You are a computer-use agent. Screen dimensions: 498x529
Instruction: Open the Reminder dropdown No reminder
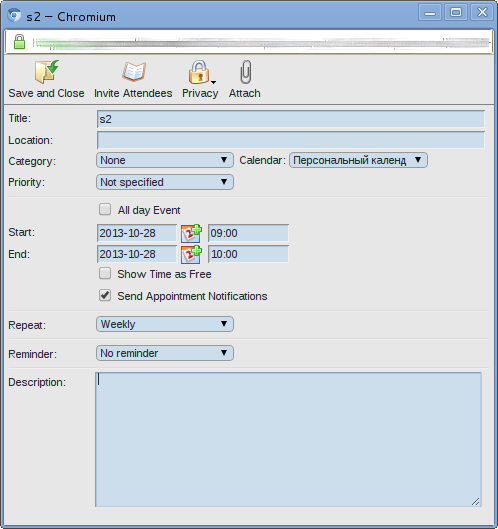click(x=165, y=353)
